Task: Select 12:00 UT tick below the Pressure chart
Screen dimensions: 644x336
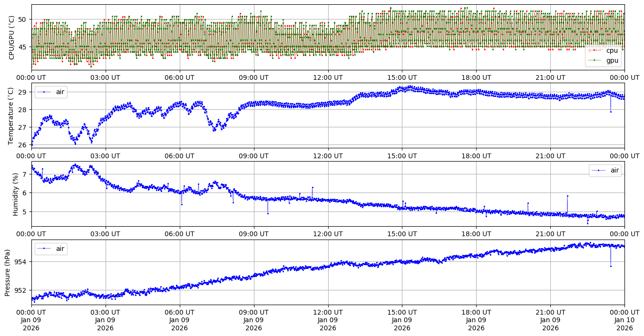Action: 328,312
